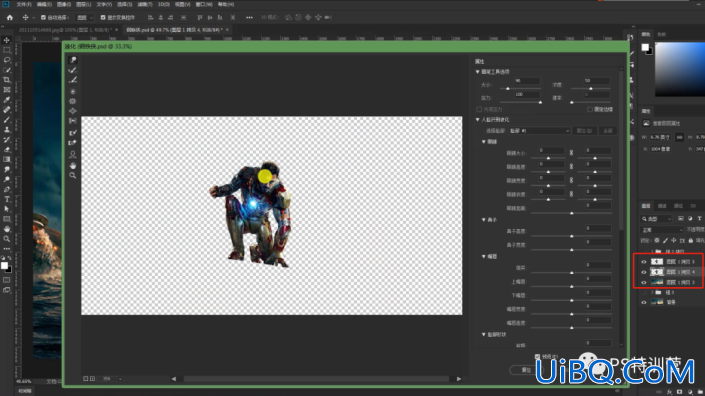Toggle the 预览 preview checkbox in Liquify
Image resolution: width=705 pixels, height=396 pixels.
537,356
